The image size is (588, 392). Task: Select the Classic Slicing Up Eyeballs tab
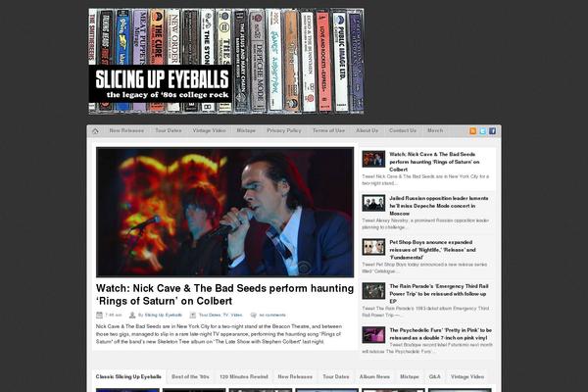click(x=128, y=376)
